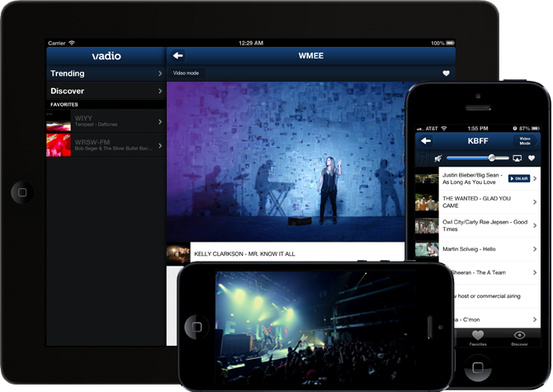Image resolution: width=553 pixels, height=392 pixels.
Task: Expand the Discover section in sidebar
Action: coord(105,91)
